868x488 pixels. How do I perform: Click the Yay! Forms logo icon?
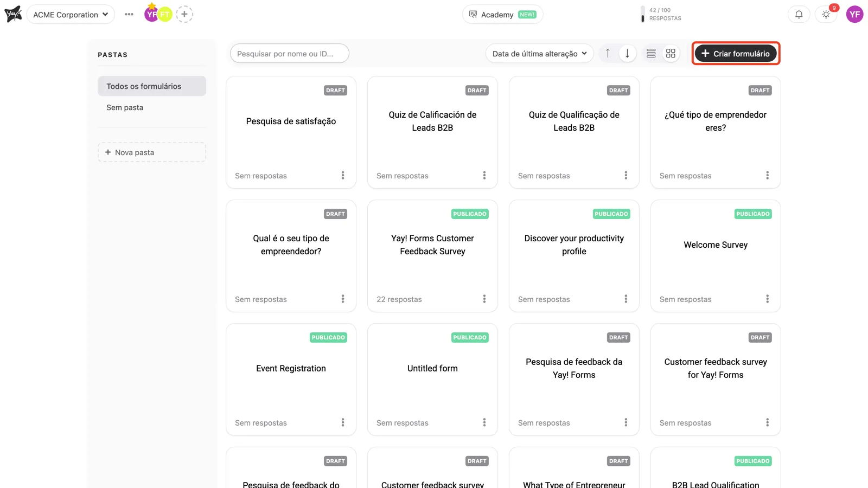13,14
